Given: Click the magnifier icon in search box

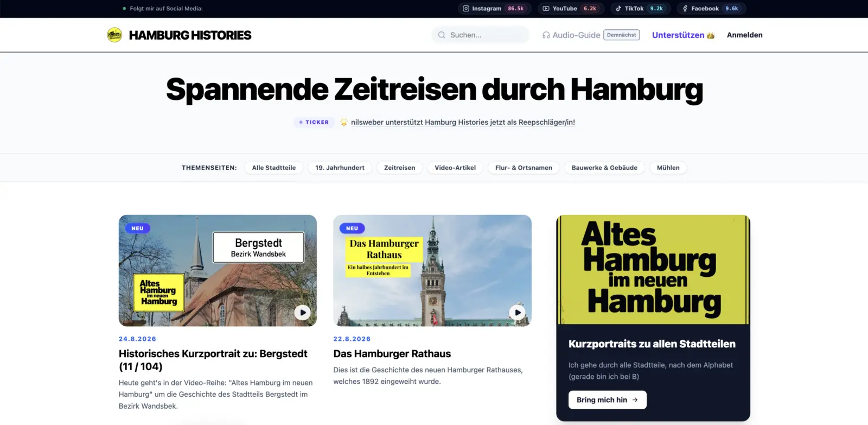Looking at the screenshot, I should pos(442,35).
